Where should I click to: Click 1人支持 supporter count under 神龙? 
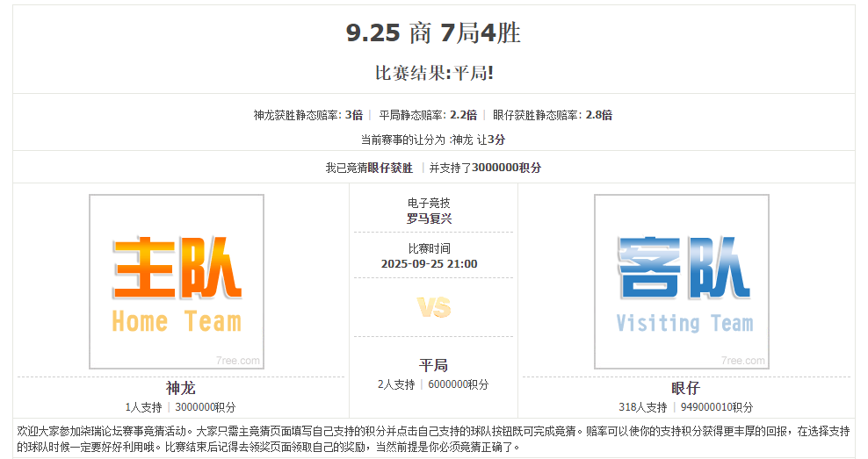(143, 407)
